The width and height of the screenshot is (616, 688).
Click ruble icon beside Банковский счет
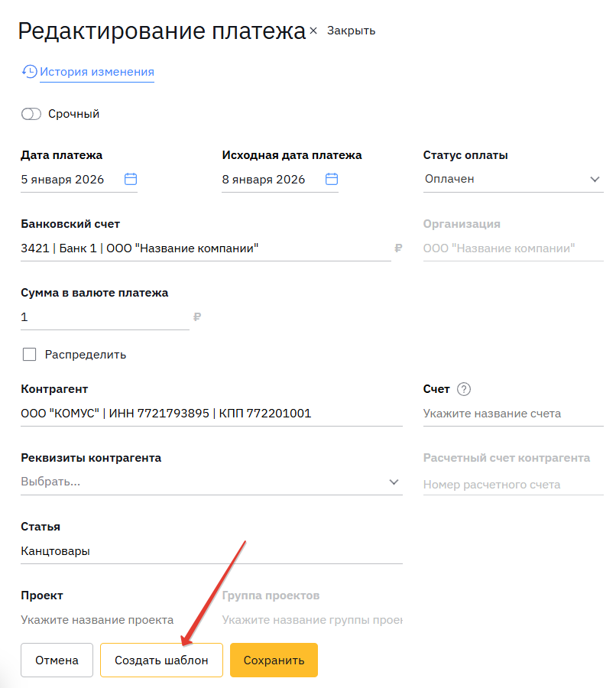pos(398,248)
